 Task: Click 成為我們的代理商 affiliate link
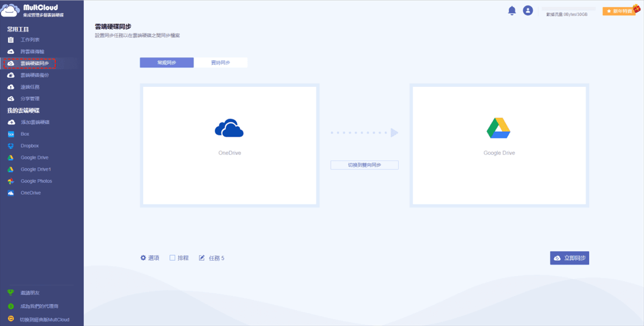39,306
